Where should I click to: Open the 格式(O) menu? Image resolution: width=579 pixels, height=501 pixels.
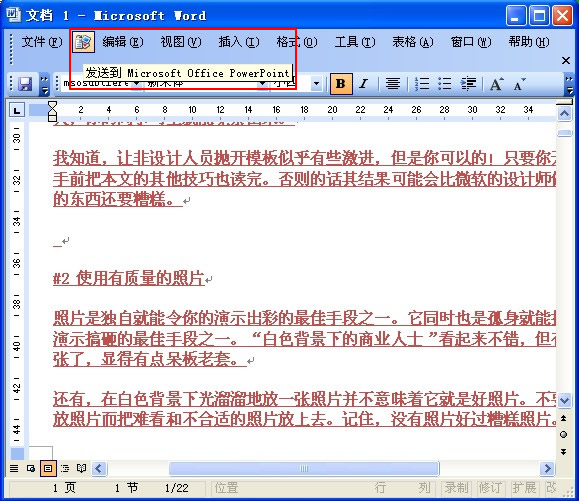(297, 42)
